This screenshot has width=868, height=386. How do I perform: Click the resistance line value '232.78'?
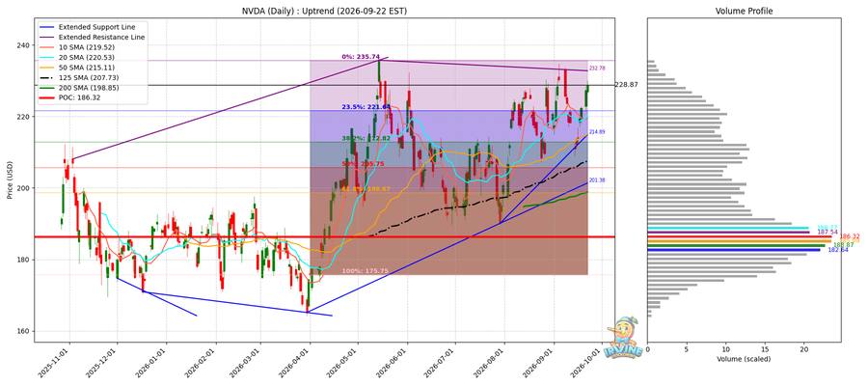point(597,68)
